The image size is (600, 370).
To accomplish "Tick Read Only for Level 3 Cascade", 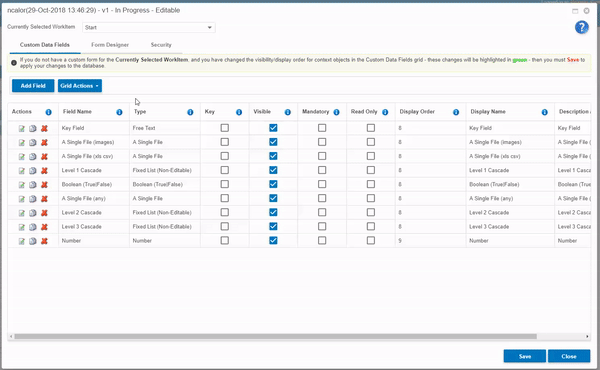I will [371, 227].
